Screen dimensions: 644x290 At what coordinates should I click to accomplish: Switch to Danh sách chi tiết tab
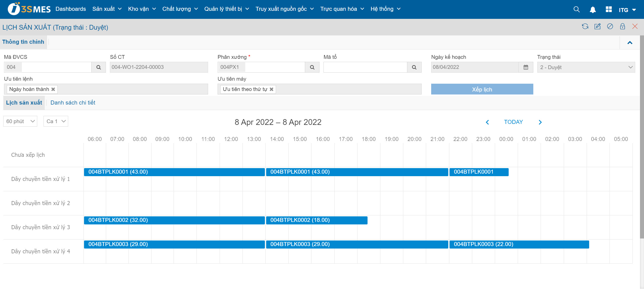click(73, 103)
